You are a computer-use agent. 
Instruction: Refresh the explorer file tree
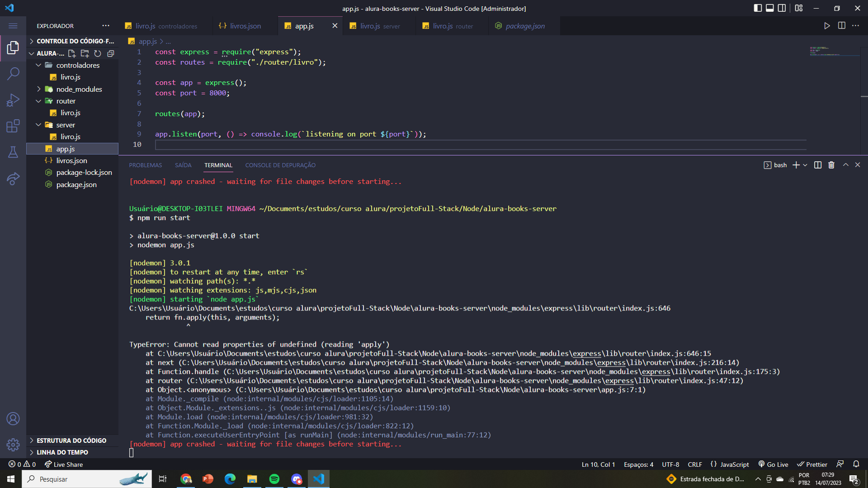(98, 53)
